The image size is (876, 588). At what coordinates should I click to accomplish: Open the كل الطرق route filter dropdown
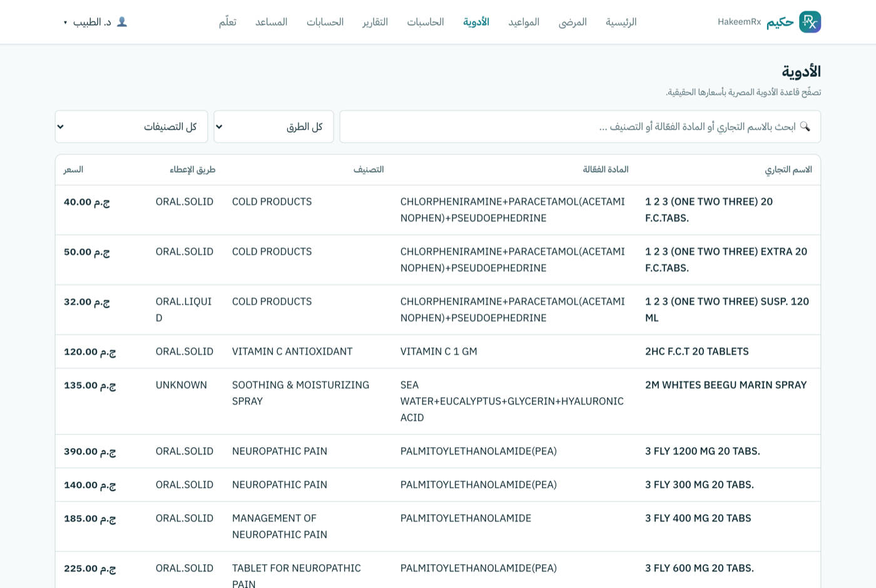[x=273, y=126]
